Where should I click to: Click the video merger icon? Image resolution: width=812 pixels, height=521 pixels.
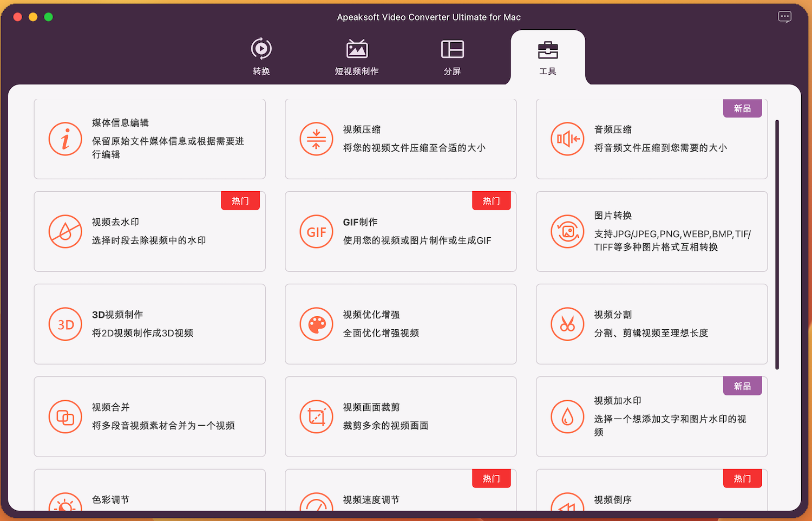65,416
